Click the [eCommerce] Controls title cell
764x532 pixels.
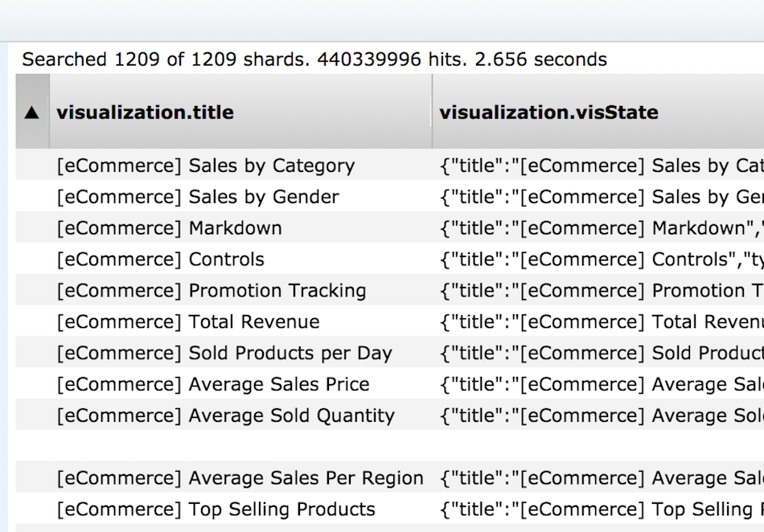pyautogui.click(x=161, y=260)
